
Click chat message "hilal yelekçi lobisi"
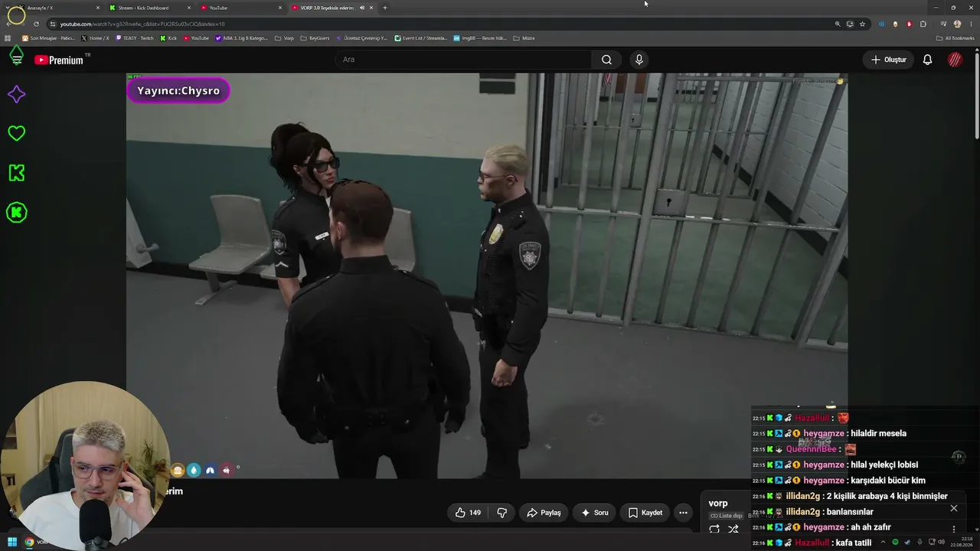pyautogui.click(x=884, y=465)
